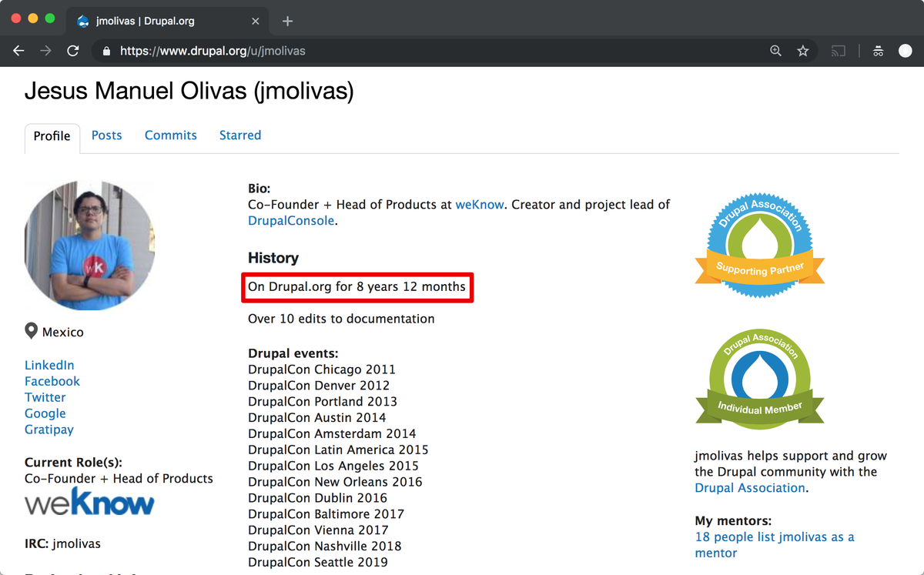924x575 pixels.
Task: Open the incognito glasses extension icon
Action: pos(878,51)
